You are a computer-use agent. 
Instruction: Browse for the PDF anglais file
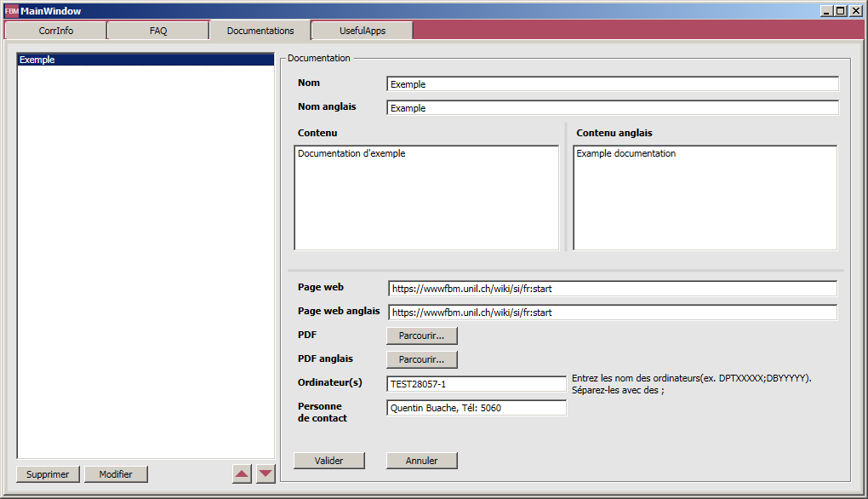[x=421, y=359]
